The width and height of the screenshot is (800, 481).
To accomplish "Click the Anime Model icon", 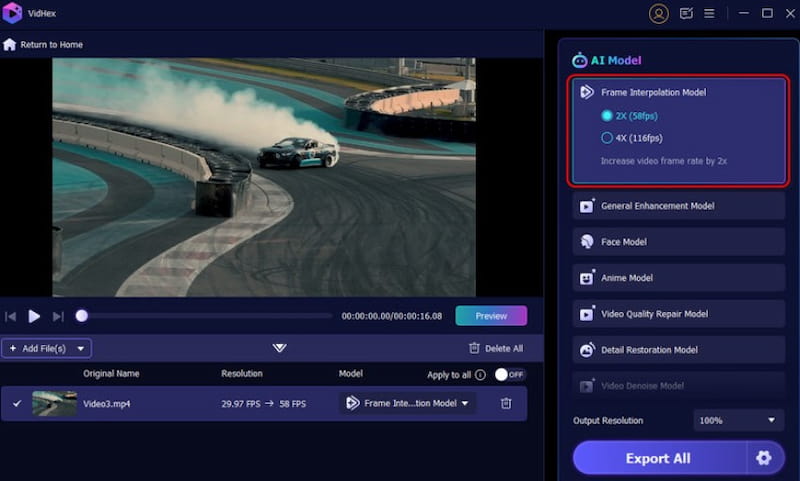I will (587, 277).
